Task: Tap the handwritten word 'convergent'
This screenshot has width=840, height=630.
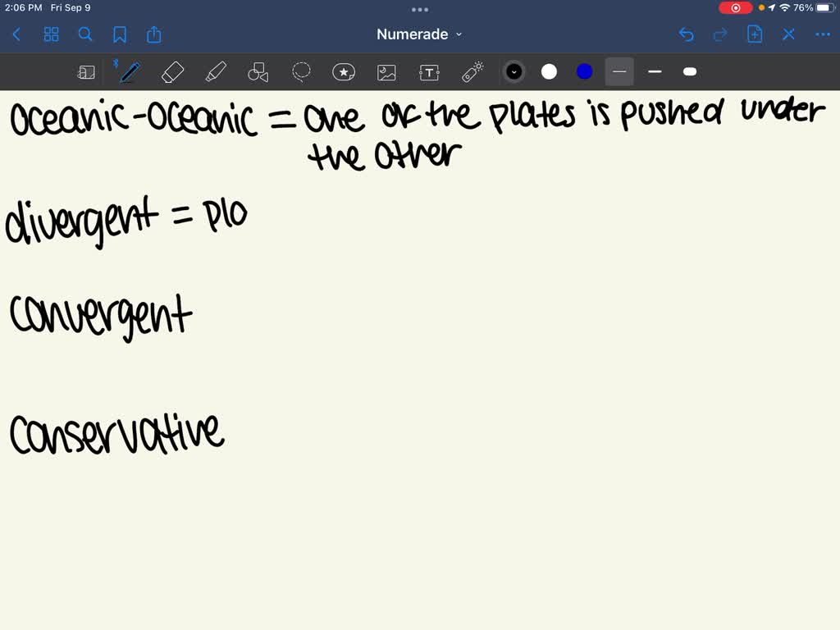Action: click(x=101, y=317)
